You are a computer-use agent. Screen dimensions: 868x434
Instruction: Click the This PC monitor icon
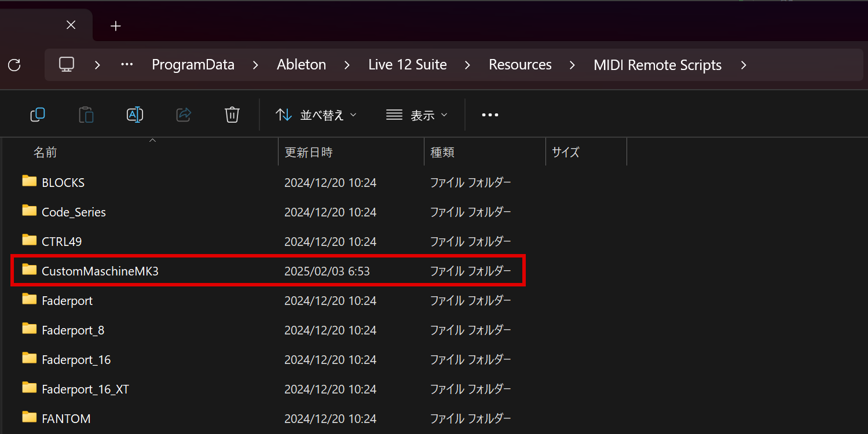pyautogui.click(x=67, y=64)
